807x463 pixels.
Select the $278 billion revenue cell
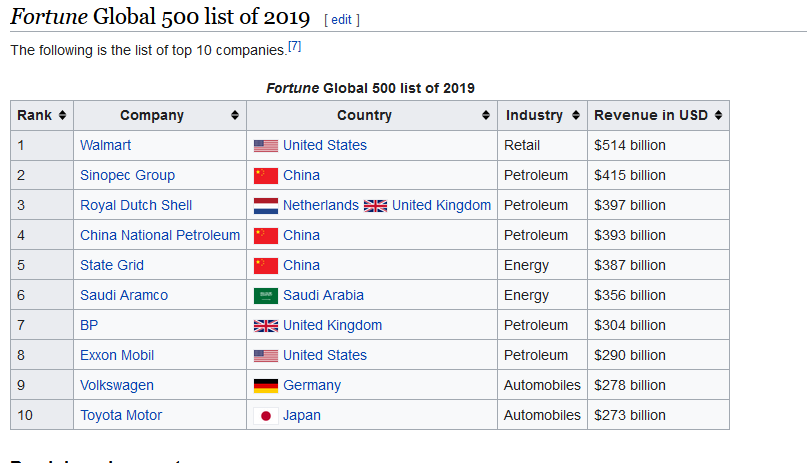coord(658,385)
